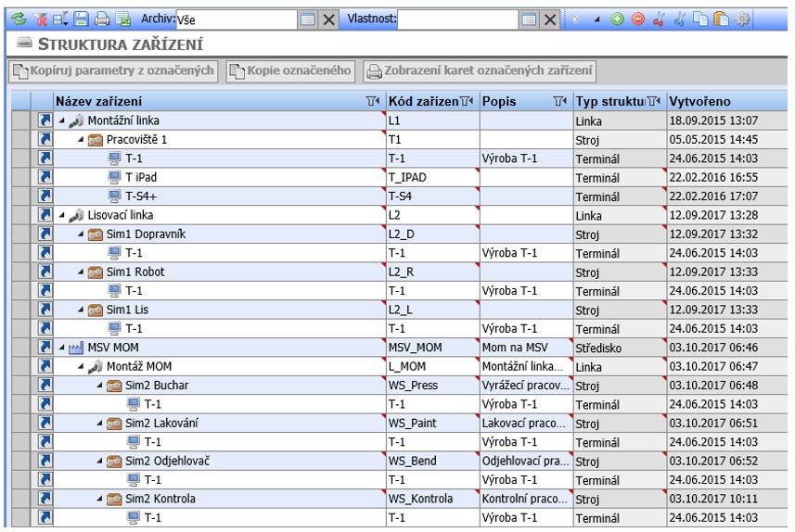Open filter for Kód zařízení column
Viewport: 795px width, 532px height.
(x=467, y=101)
